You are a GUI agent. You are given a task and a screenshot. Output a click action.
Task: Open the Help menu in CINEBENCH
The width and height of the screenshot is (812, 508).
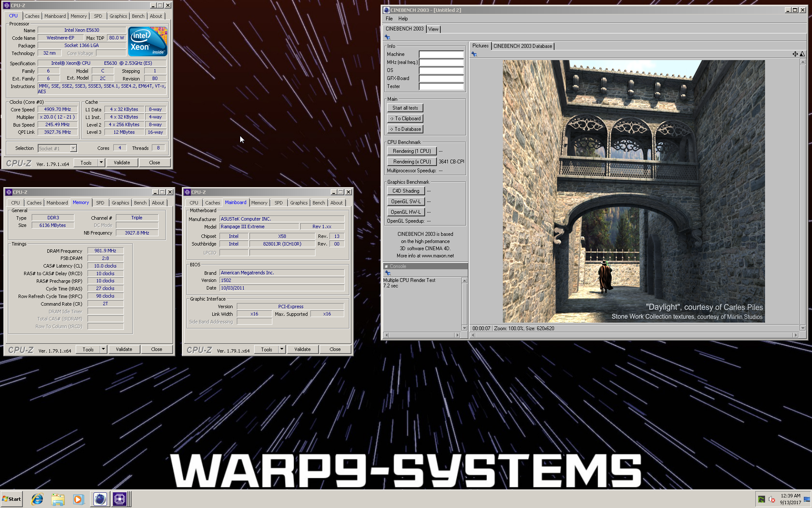coord(403,19)
